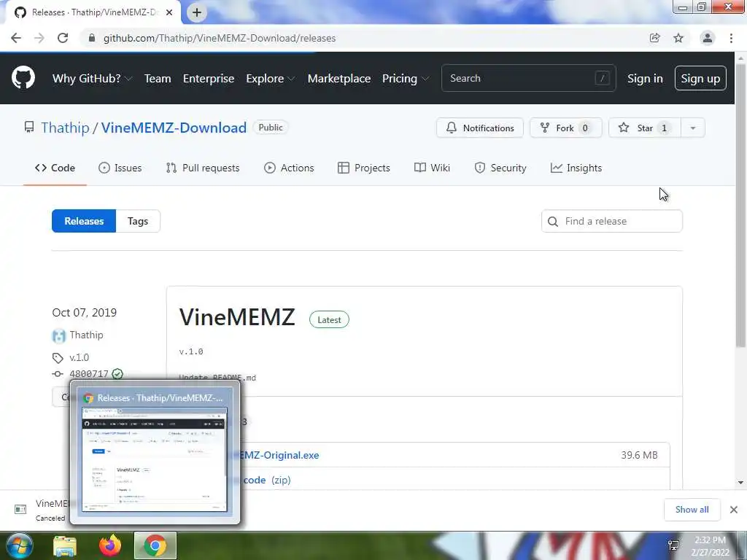Screen dimensions: 747x560
Task: Open the Insights tab
Action: 576,168
